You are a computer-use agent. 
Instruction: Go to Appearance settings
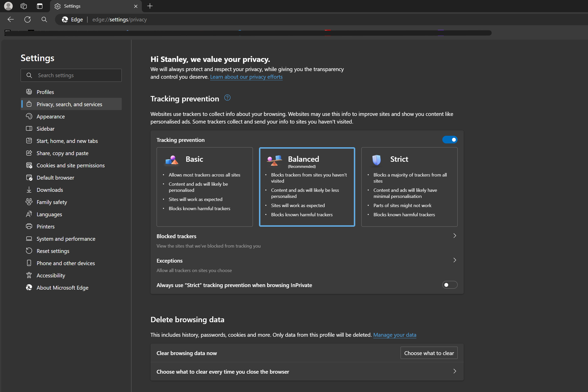(51, 116)
